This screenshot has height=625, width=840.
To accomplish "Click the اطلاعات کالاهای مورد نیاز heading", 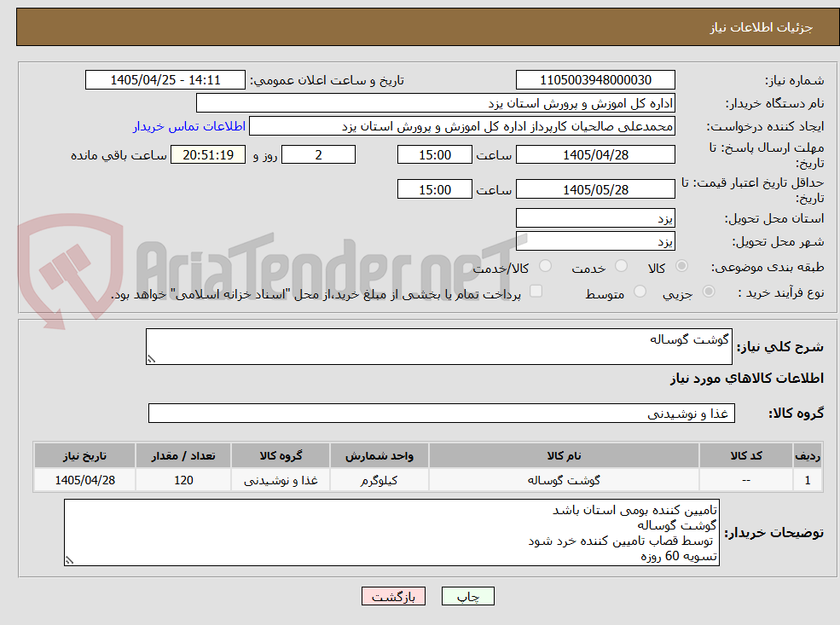I will tap(746, 379).
